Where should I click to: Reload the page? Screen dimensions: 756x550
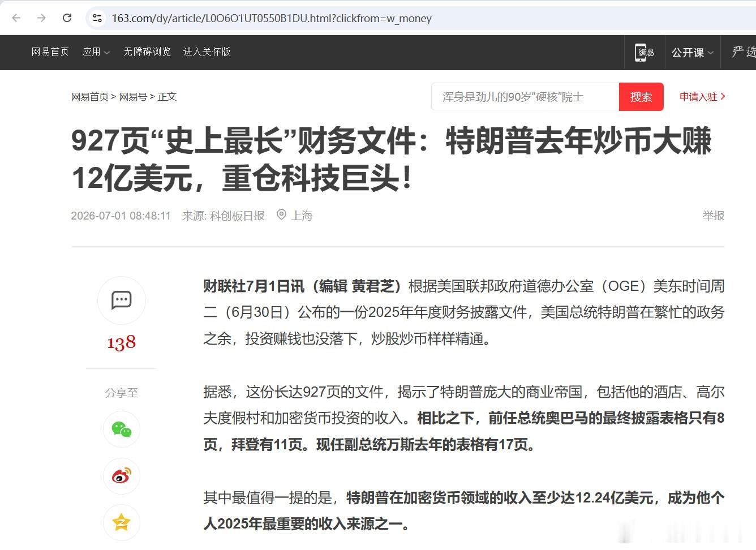pos(67,18)
